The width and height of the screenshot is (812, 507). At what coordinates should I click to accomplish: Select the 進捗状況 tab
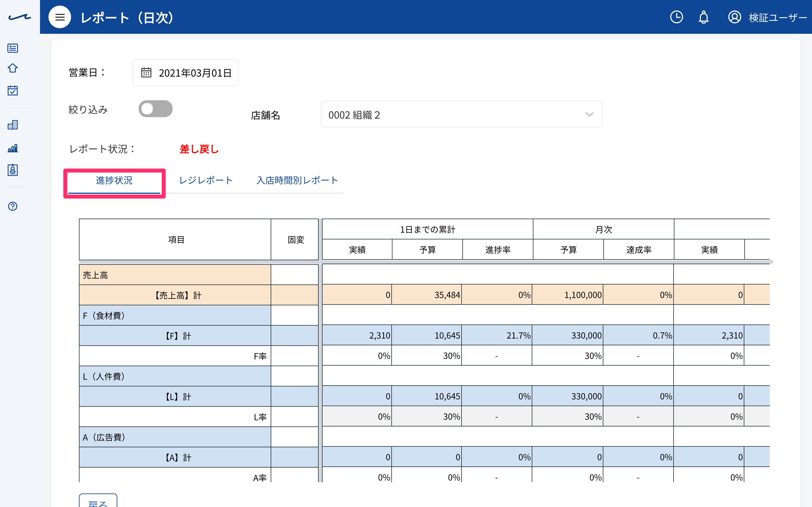(114, 180)
